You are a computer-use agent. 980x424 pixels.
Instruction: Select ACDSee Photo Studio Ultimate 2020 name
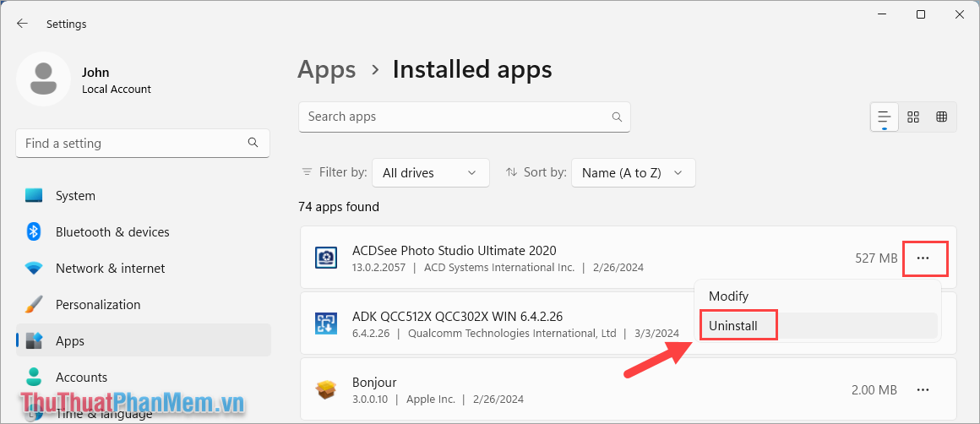pyautogui.click(x=455, y=250)
